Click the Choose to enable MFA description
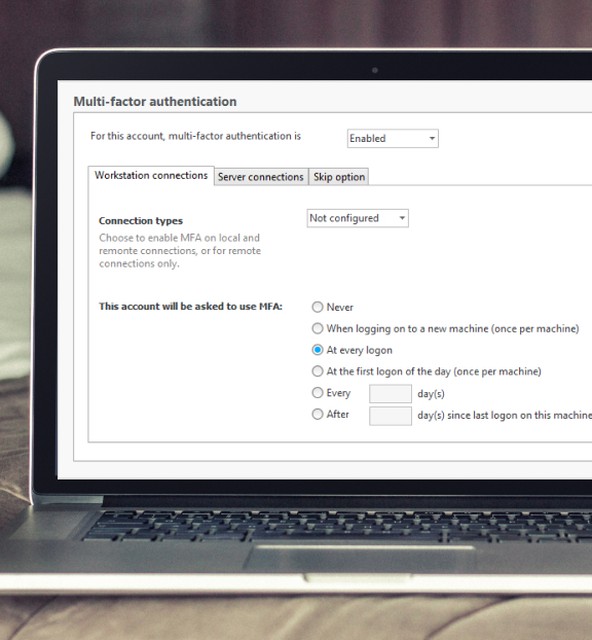The image size is (592, 640). tap(180, 251)
